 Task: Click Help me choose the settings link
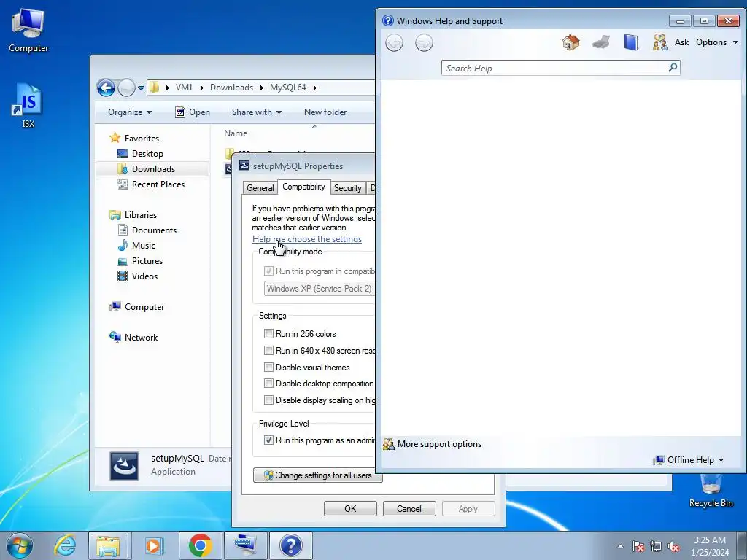(x=307, y=239)
